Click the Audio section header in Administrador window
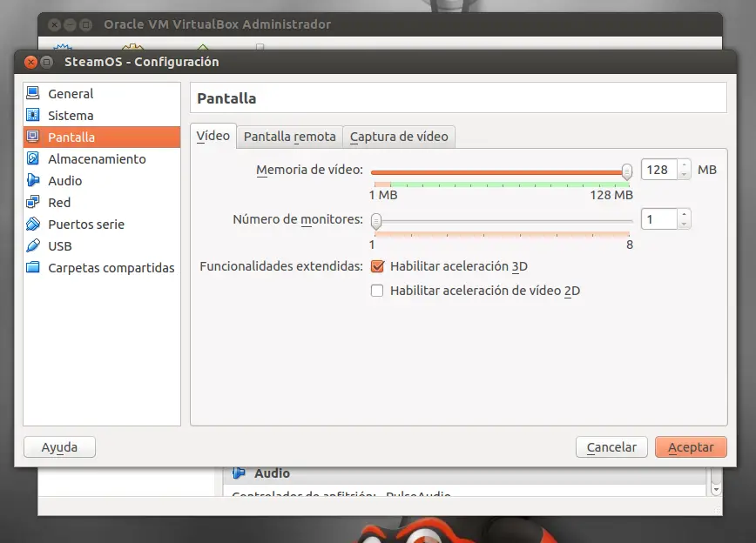 (x=465, y=473)
